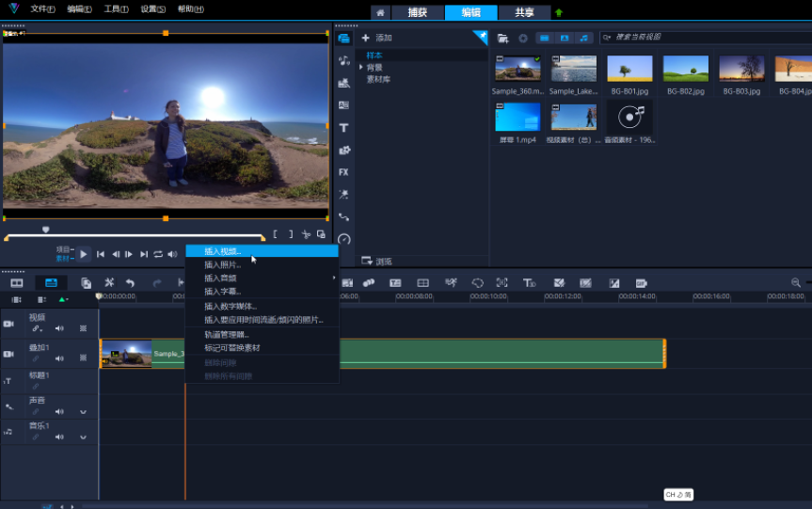
Task: Open the FX filter library
Action: point(343,172)
